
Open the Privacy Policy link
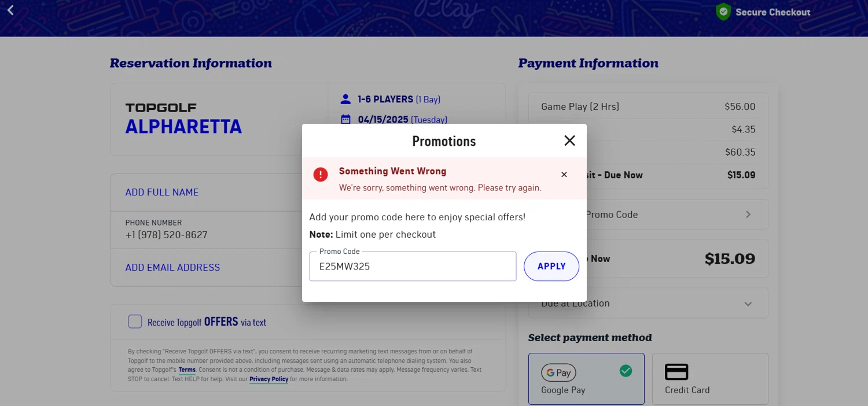tap(269, 379)
